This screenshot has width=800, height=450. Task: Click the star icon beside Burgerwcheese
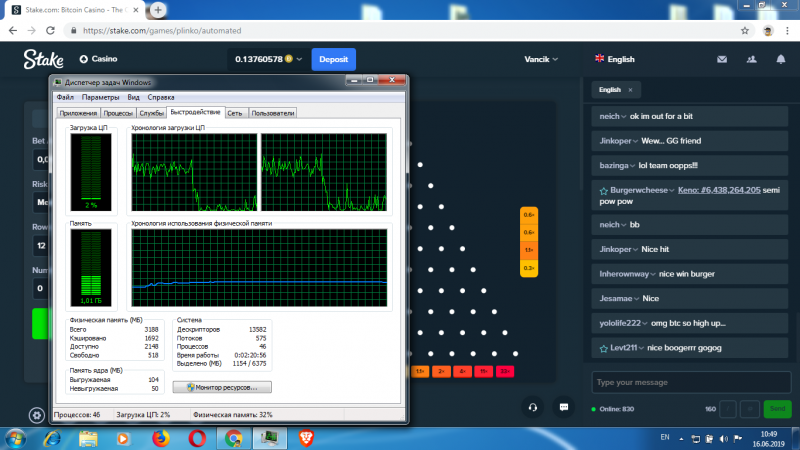click(x=604, y=191)
